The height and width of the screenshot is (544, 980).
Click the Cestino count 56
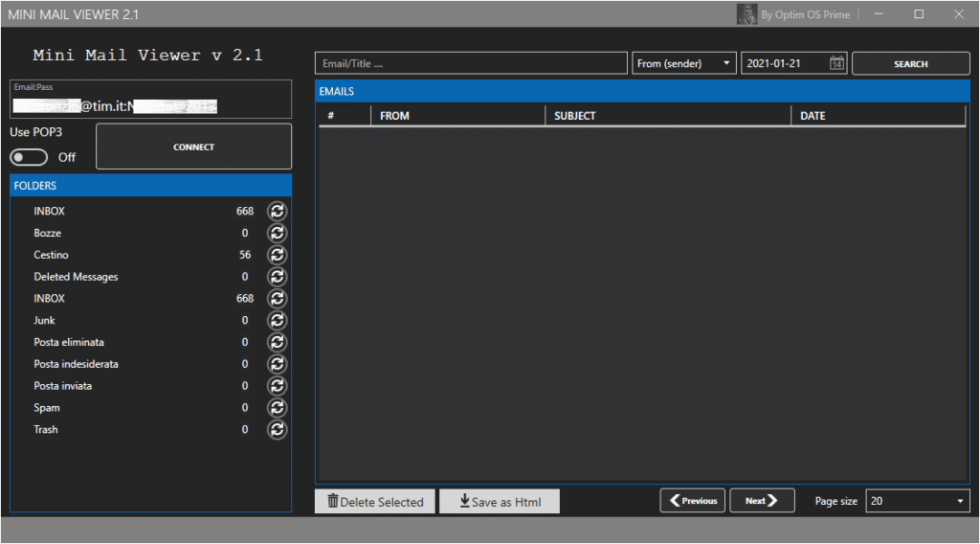coord(245,255)
